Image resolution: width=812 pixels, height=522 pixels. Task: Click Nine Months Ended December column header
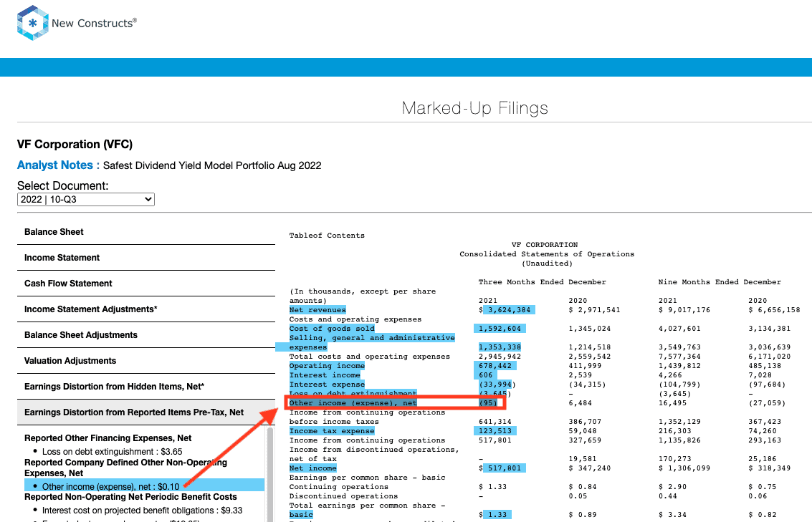point(720,282)
